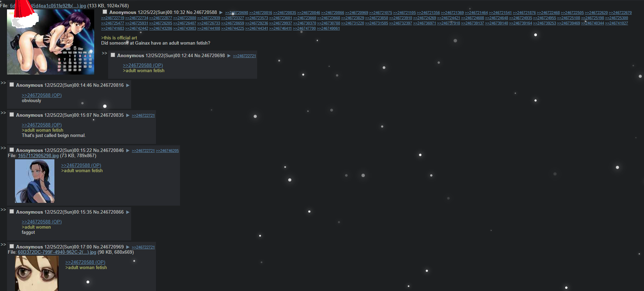Open the post menu arrow on OP No.246720588
Image resolution: width=644 pixels, height=291 pixels.
[221, 13]
